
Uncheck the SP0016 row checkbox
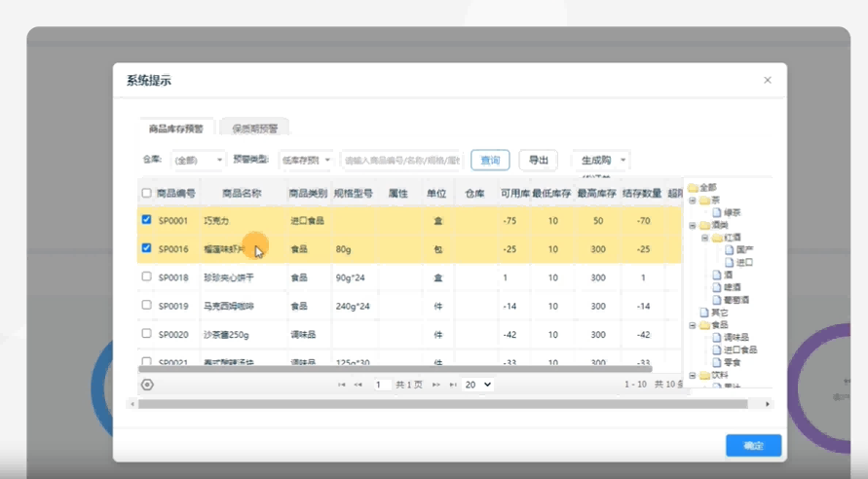click(x=146, y=248)
